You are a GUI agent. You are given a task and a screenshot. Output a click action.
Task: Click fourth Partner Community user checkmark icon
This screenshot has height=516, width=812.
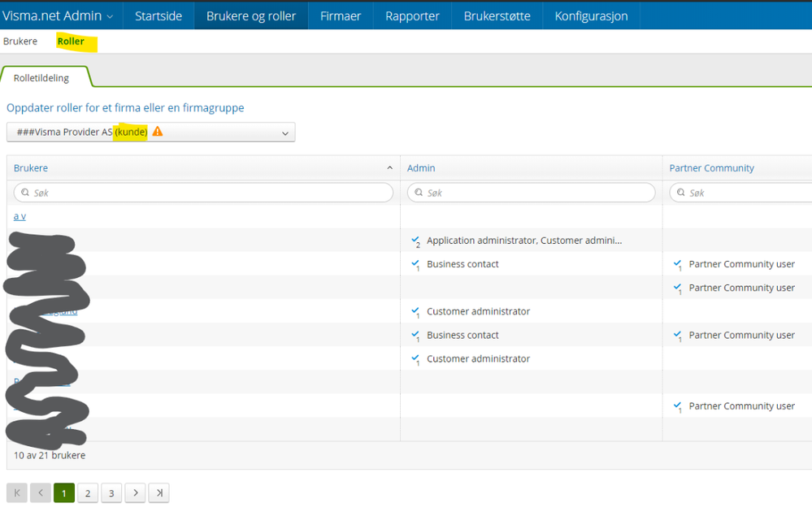coord(677,407)
